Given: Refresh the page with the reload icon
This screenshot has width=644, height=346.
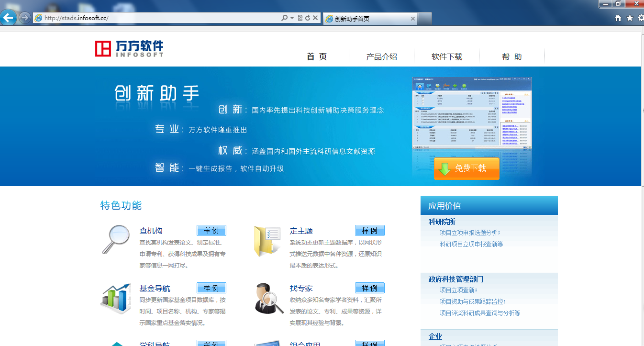Looking at the screenshot, I should tap(307, 18).
